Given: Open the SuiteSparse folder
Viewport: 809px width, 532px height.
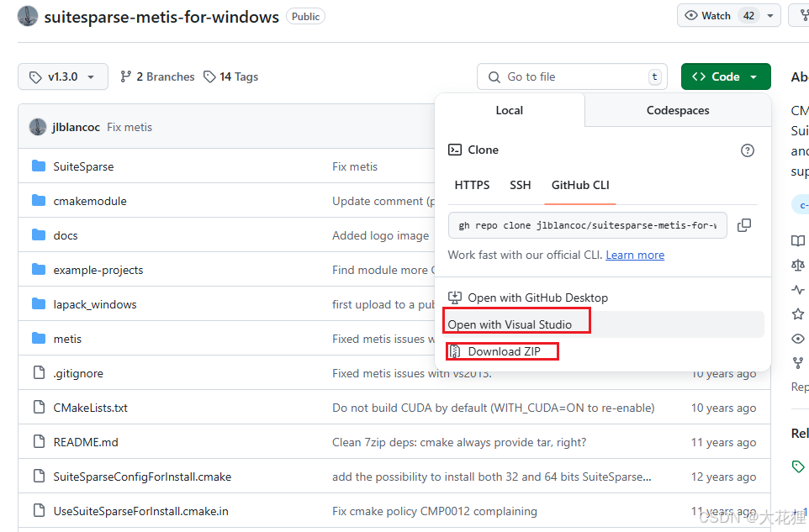Looking at the screenshot, I should tap(83, 166).
